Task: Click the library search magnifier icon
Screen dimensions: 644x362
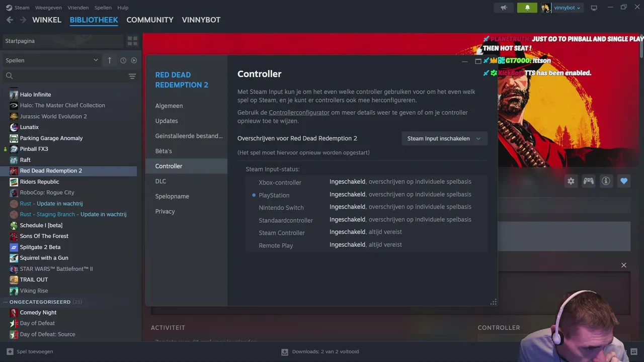Action: point(9,76)
